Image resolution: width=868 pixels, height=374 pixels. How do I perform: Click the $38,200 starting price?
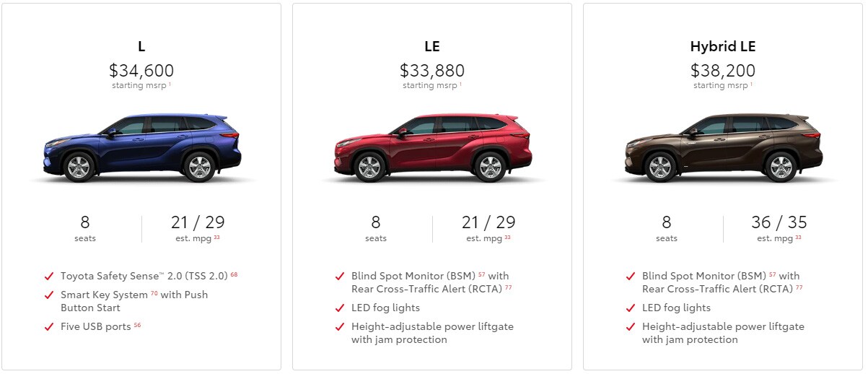coord(723,71)
